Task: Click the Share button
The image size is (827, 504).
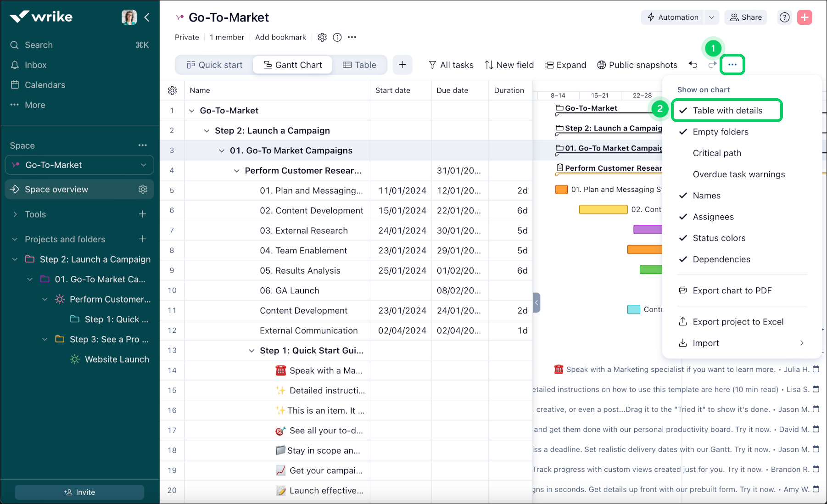Action: click(x=746, y=17)
